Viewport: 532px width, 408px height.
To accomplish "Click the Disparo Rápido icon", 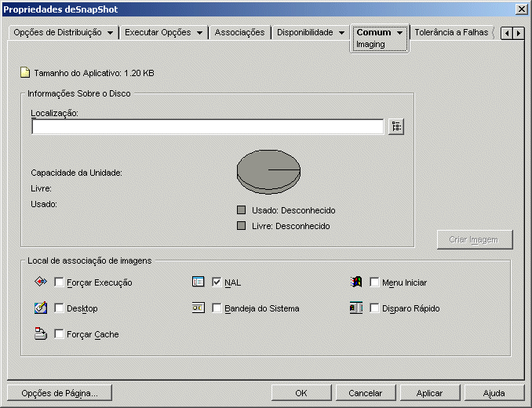I will (x=356, y=308).
